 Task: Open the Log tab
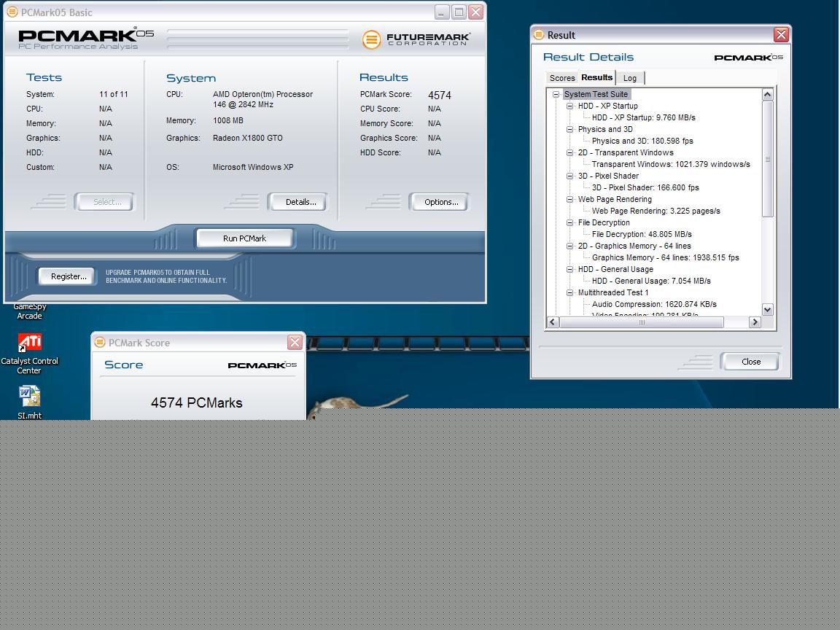(630, 78)
